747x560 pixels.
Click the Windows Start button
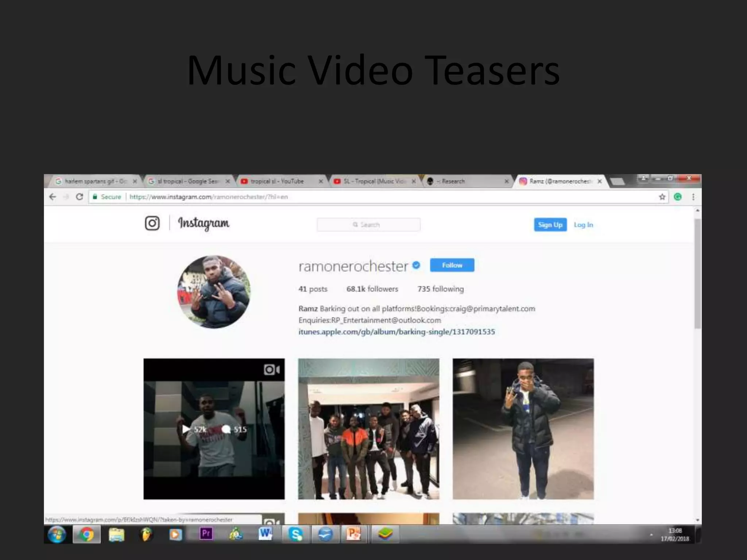(x=57, y=535)
